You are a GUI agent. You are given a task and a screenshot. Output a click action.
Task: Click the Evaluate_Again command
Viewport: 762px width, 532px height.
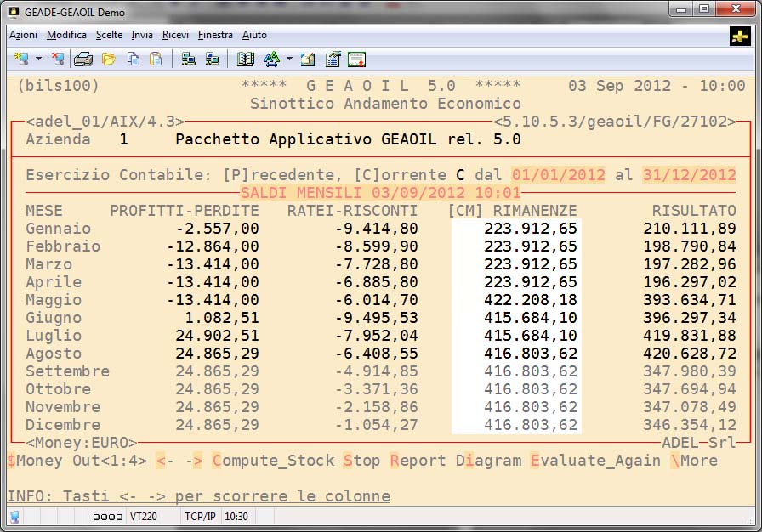pyautogui.click(x=595, y=461)
